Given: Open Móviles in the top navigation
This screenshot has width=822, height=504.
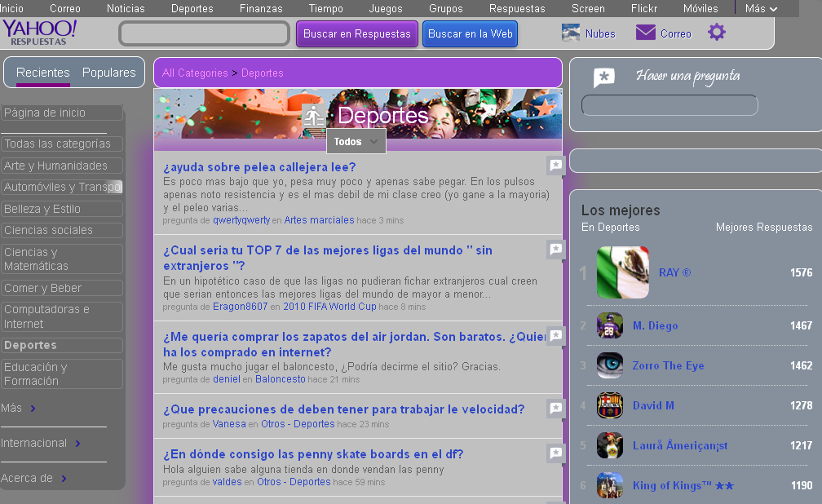Looking at the screenshot, I should [x=701, y=8].
